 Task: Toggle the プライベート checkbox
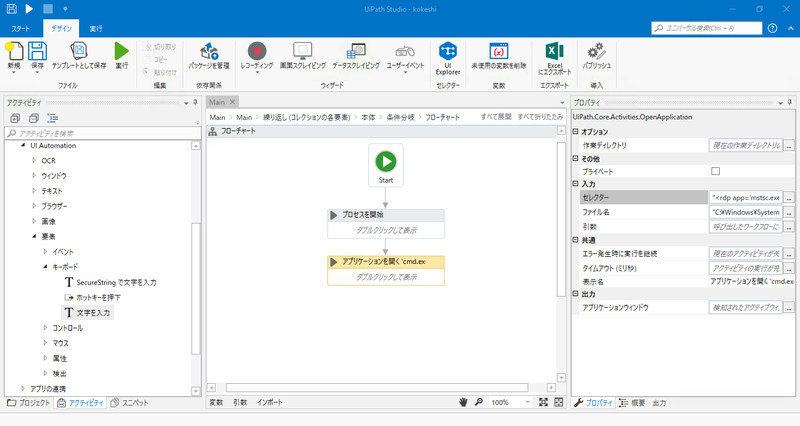[715, 171]
